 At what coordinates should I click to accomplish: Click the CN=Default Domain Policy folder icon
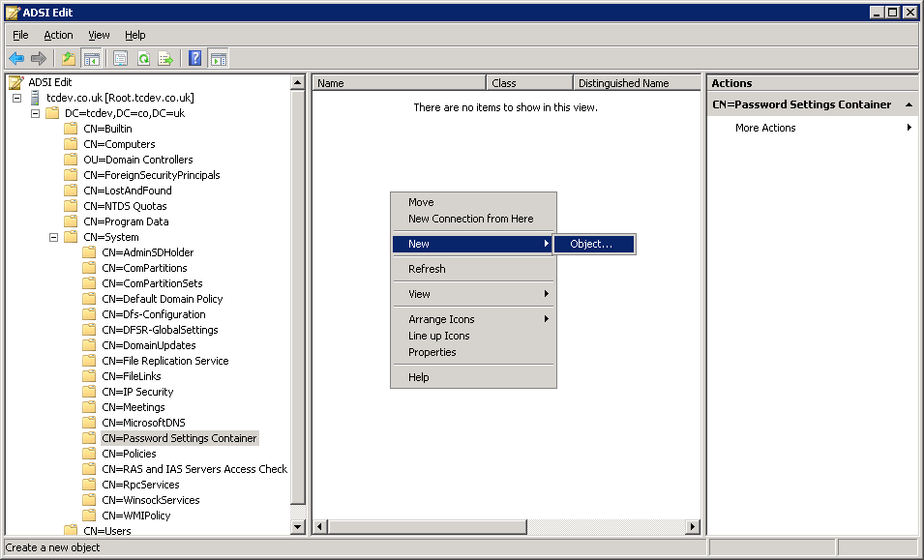tap(89, 299)
